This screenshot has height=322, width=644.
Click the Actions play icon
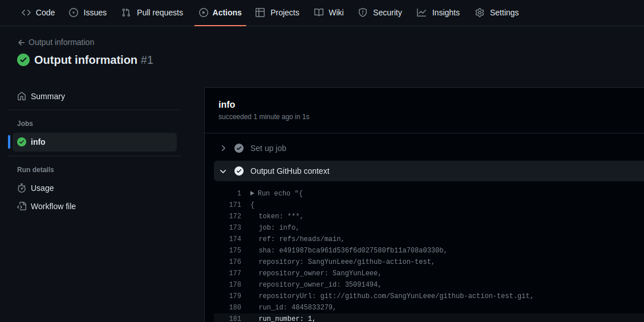click(x=203, y=13)
